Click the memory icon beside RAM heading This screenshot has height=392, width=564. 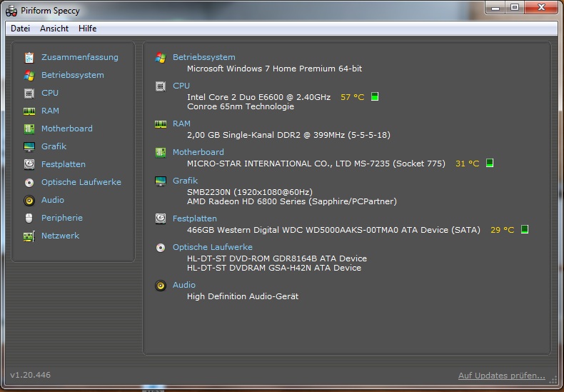pyautogui.click(x=161, y=124)
